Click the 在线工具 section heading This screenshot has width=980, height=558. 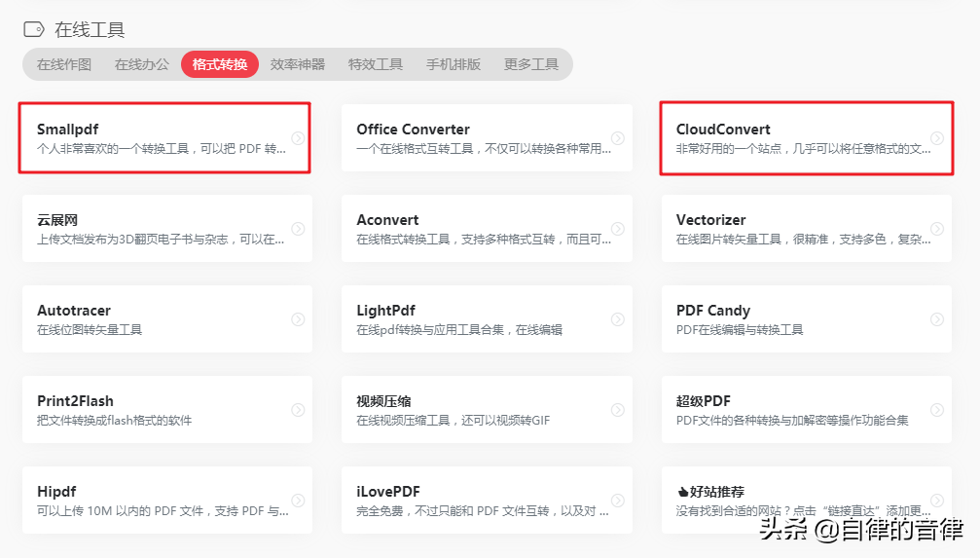pos(90,29)
